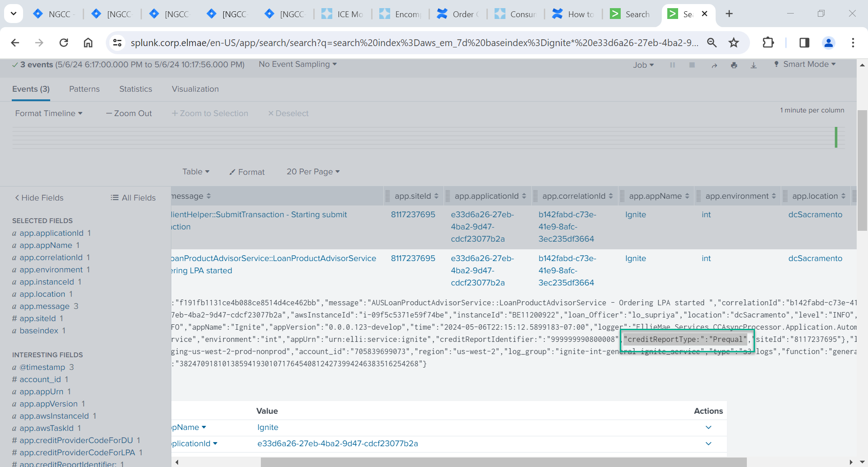Screen dimensions: 868x467
Task: Bookmark this page with the star icon
Action: pos(734,42)
